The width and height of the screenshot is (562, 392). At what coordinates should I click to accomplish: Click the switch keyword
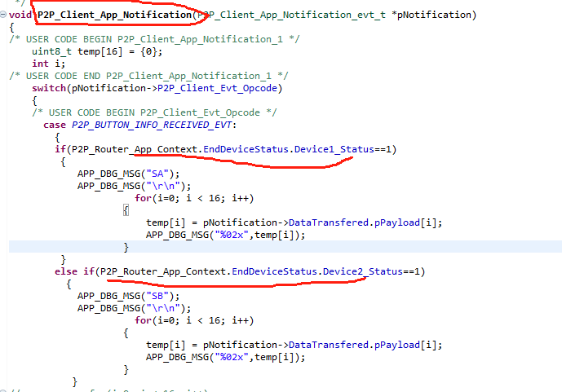click(49, 88)
